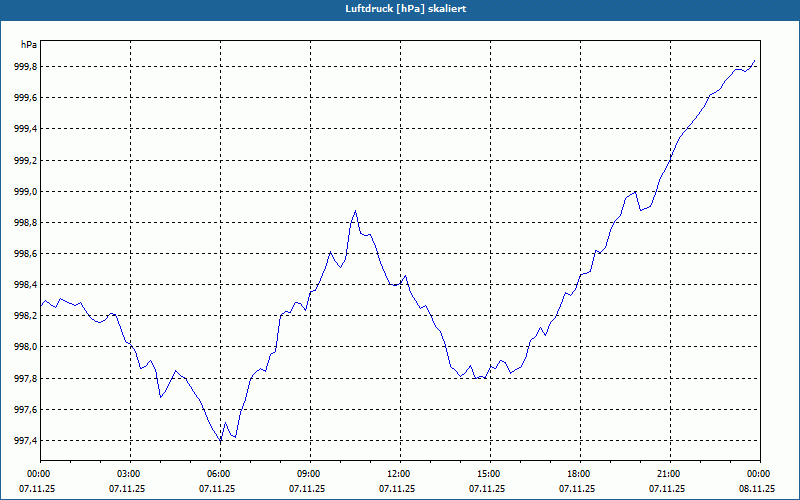The image size is (800, 500).
Task: Select the 18:00 time axis label
Action: [x=578, y=473]
